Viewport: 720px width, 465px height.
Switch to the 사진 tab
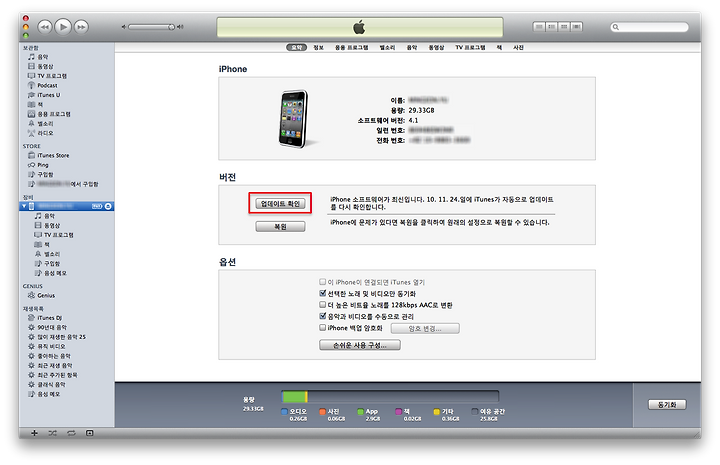click(x=518, y=47)
